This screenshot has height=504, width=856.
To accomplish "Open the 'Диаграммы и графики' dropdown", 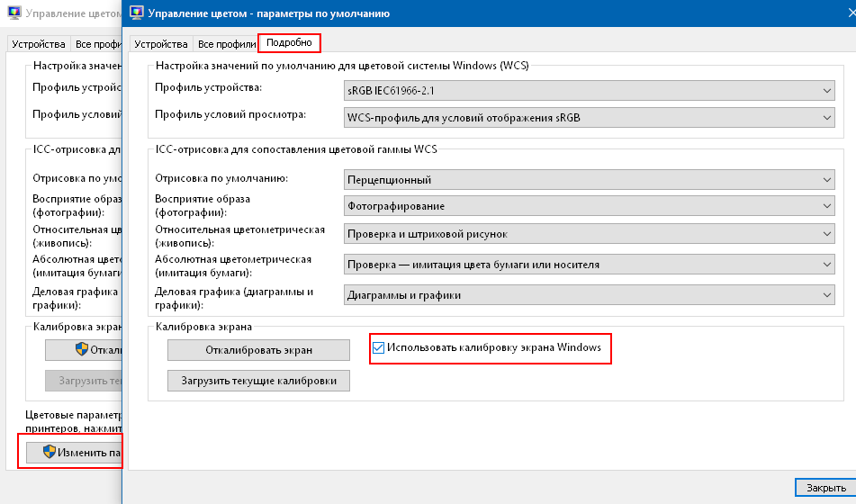I will pyautogui.click(x=590, y=295).
